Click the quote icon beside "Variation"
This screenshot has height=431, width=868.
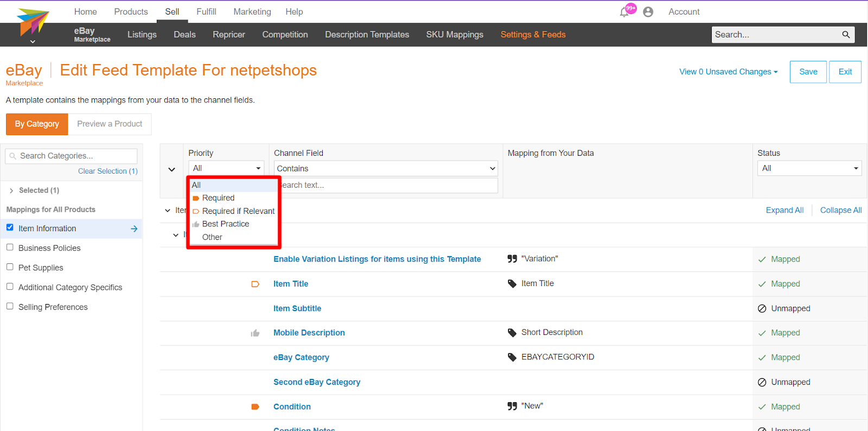tap(512, 259)
